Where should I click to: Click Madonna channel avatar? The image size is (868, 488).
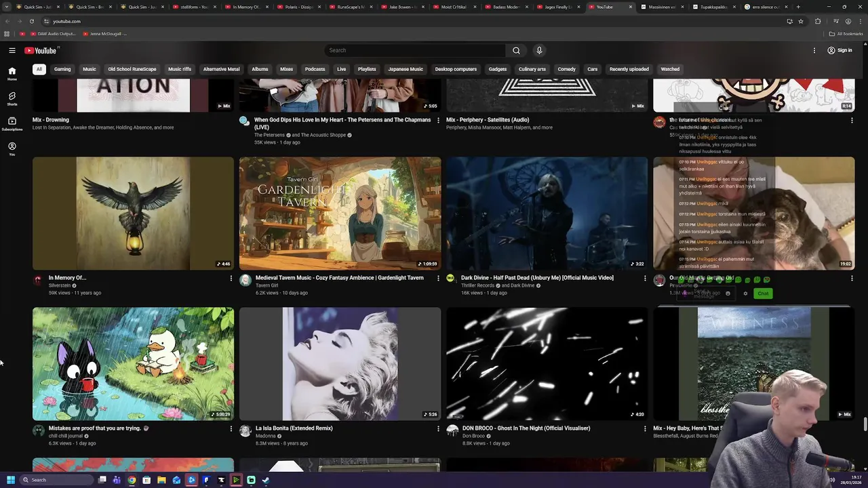[245, 430]
